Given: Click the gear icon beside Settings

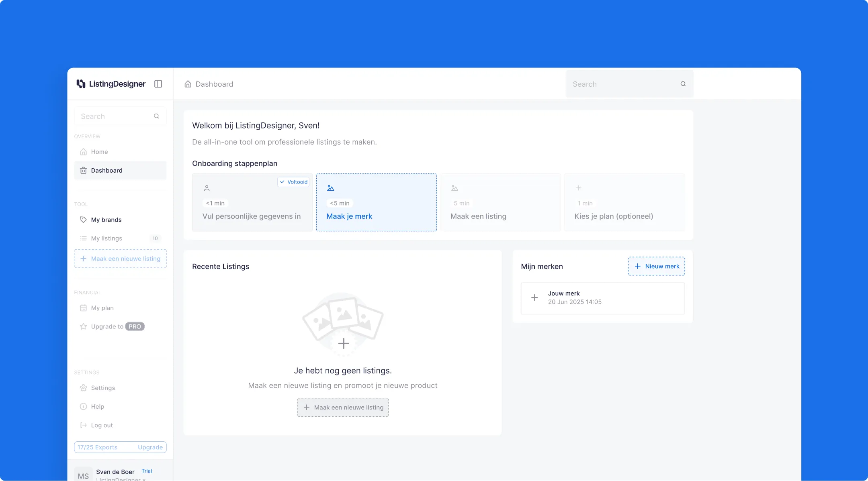Looking at the screenshot, I should (84, 388).
